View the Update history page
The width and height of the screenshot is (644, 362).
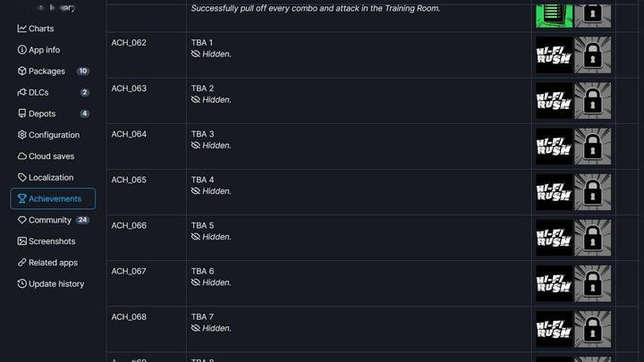pos(53,284)
